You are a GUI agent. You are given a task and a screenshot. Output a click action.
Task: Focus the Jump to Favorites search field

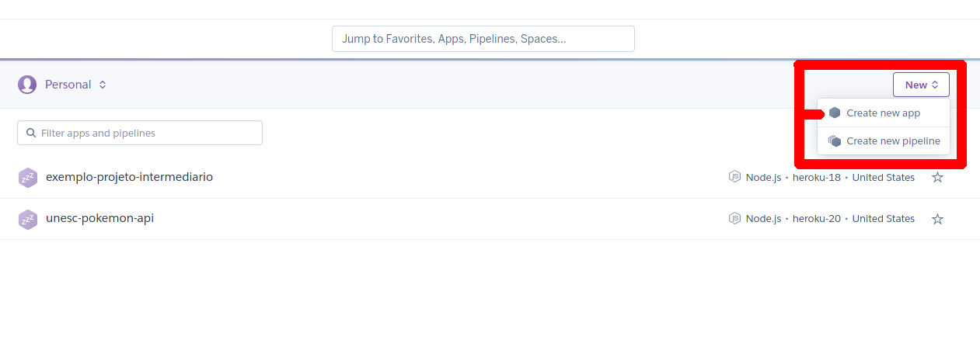(483, 39)
